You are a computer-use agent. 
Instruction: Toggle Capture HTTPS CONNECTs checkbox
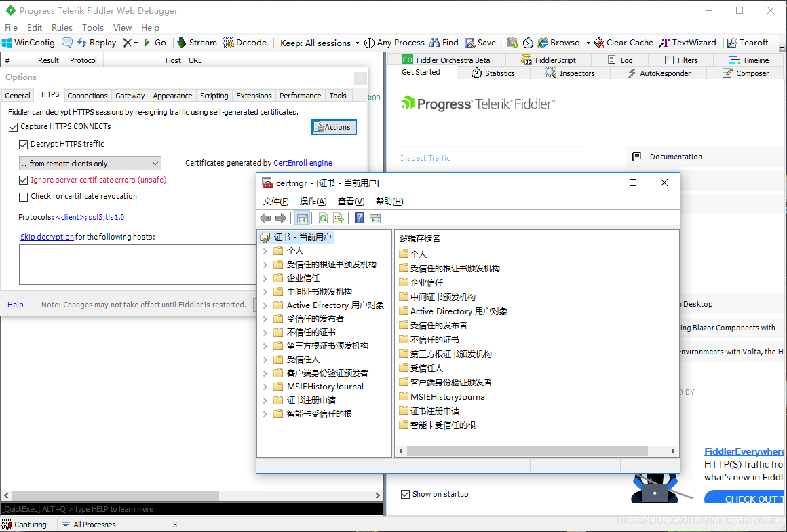point(13,127)
